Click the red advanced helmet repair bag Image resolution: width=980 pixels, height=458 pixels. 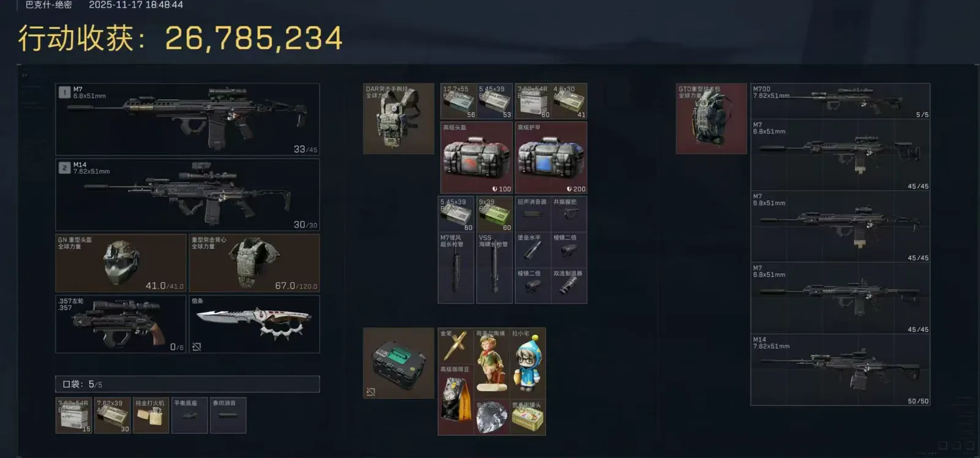[477, 157]
